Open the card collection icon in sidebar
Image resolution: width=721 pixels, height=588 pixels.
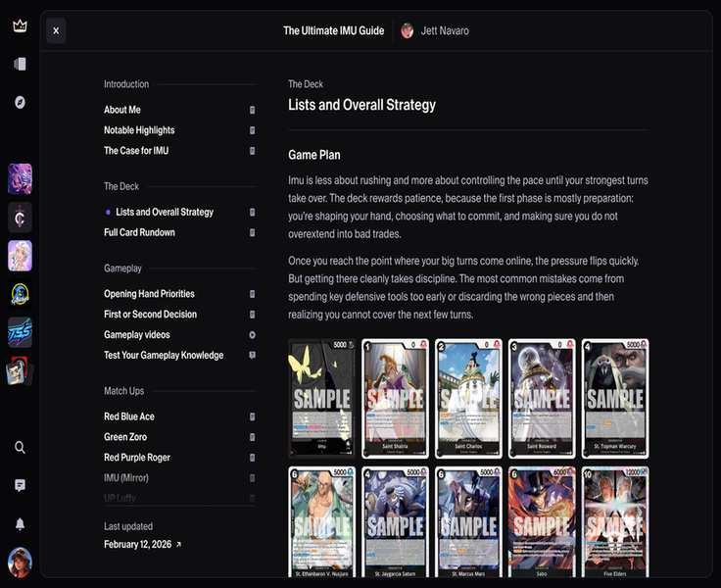pos(20,64)
